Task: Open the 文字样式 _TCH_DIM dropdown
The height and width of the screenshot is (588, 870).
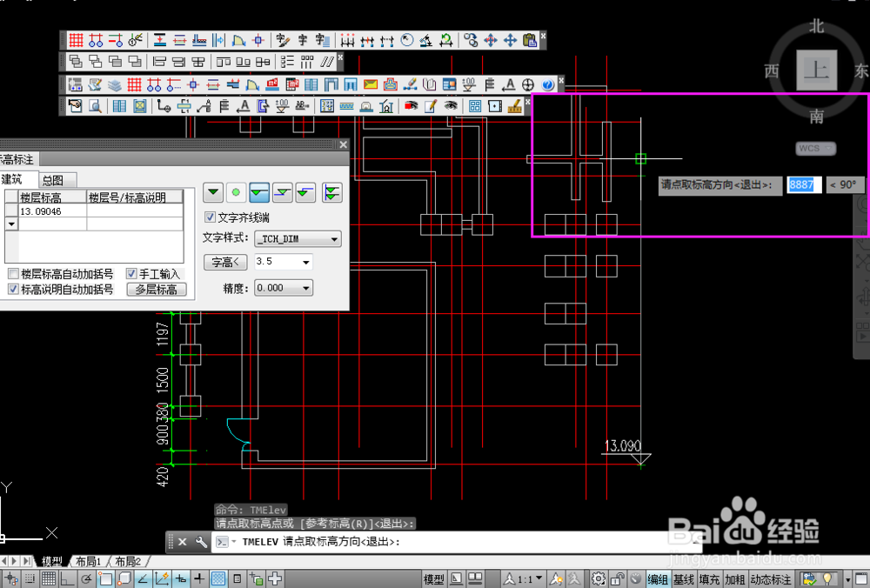Action: click(298, 238)
